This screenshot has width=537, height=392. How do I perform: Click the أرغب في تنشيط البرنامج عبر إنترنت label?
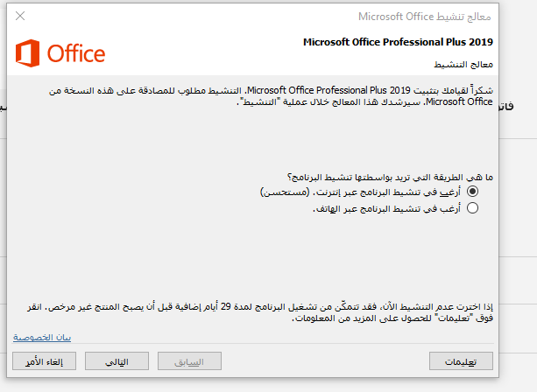coord(360,192)
